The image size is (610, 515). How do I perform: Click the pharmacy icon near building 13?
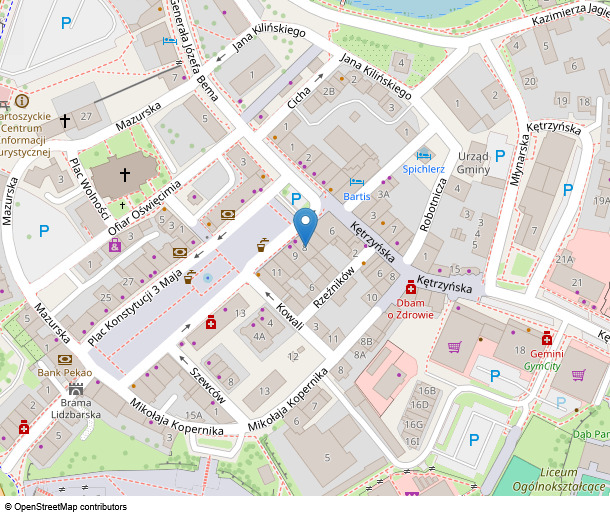tap(210, 322)
